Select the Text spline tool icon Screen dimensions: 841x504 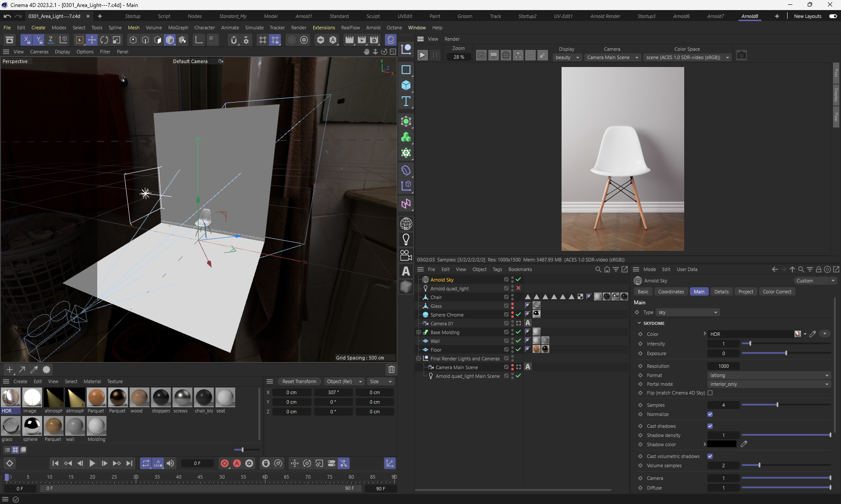point(406,102)
